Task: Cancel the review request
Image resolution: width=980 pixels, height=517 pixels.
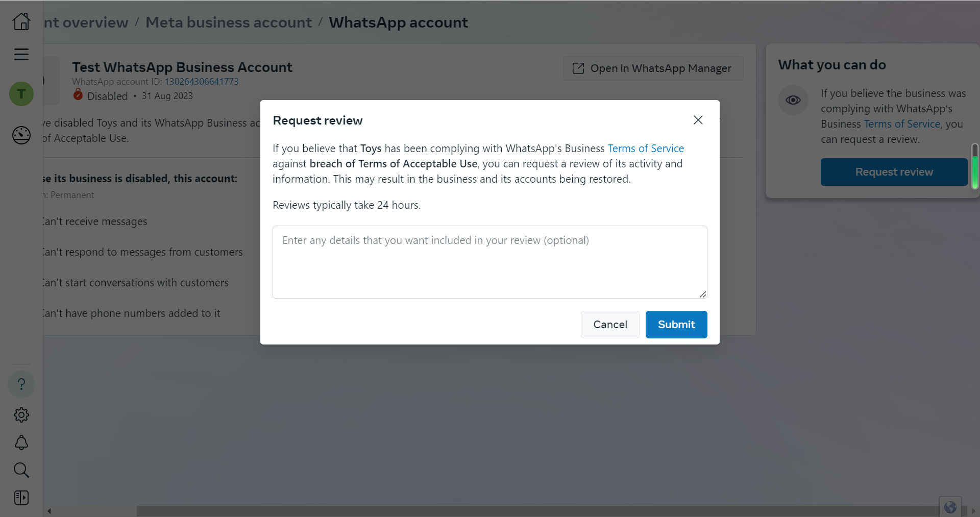Action: (610, 325)
